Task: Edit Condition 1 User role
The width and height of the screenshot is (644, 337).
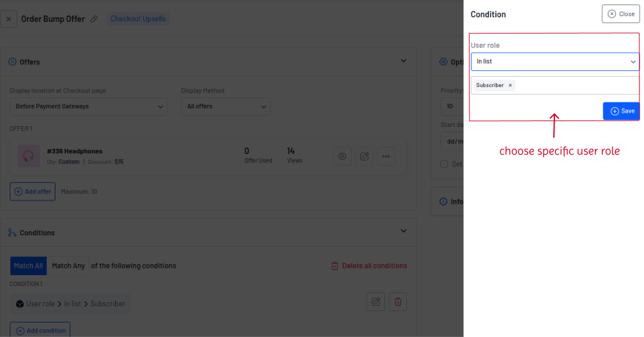Action: click(x=376, y=302)
